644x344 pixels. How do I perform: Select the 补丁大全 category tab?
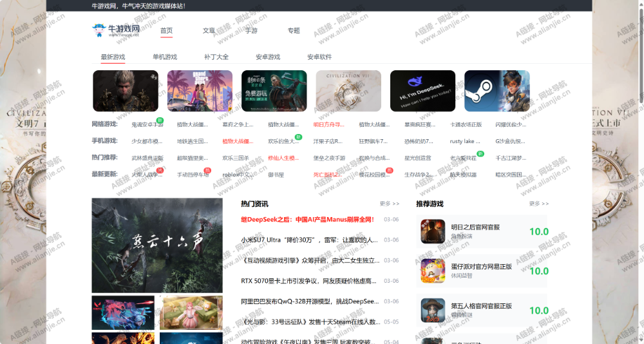click(x=216, y=57)
